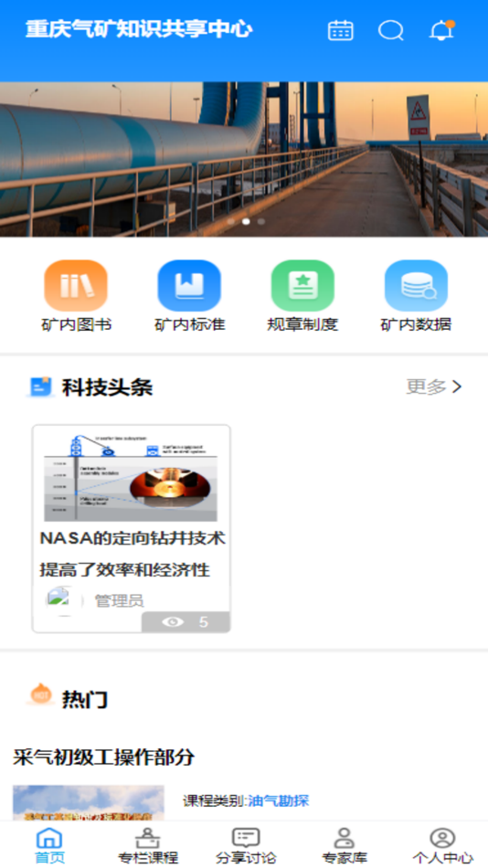Switch to the 专栏课程 tab
The height and width of the screenshot is (868, 488).
point(148,846)
